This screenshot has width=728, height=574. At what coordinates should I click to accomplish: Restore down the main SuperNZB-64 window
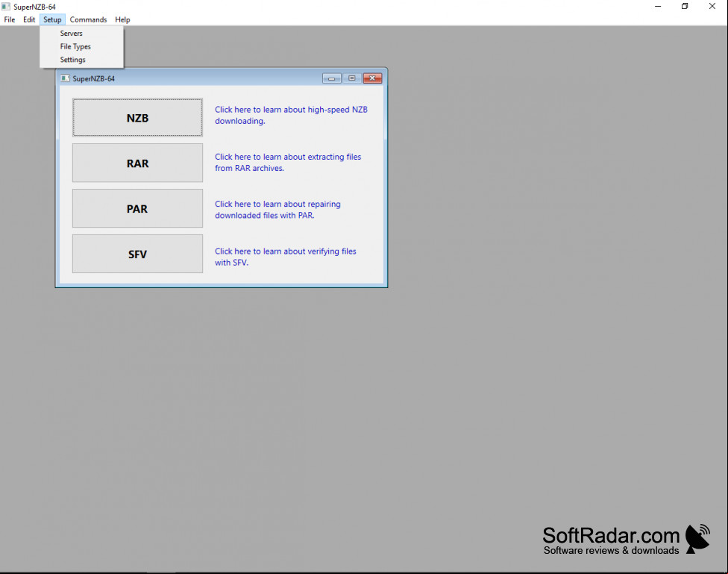click(685, 7)
